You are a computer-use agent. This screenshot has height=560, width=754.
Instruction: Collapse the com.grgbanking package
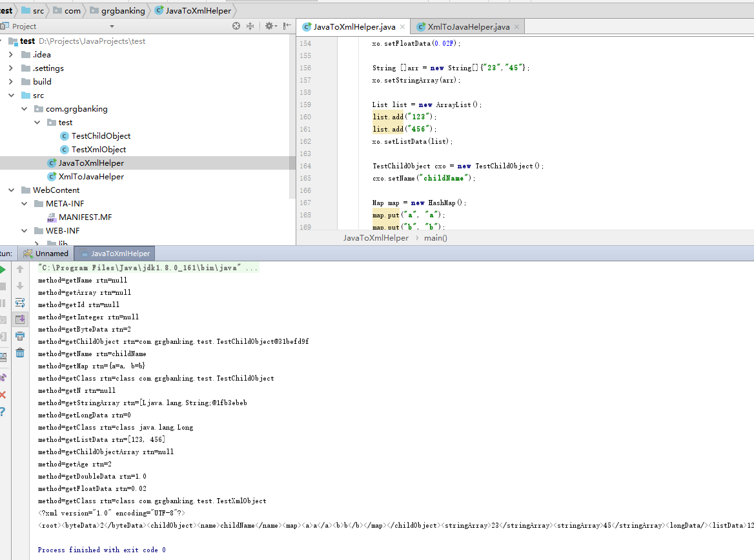(24, 108)
